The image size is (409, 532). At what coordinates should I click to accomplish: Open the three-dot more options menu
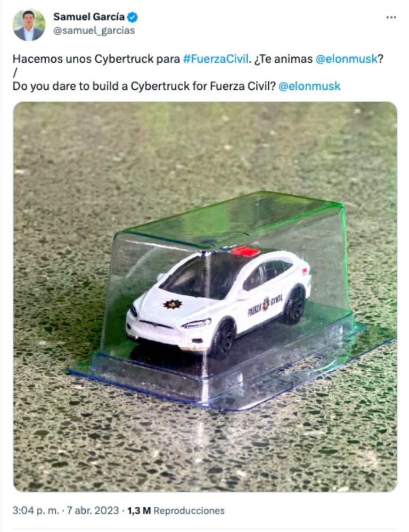tap(391, 18)
